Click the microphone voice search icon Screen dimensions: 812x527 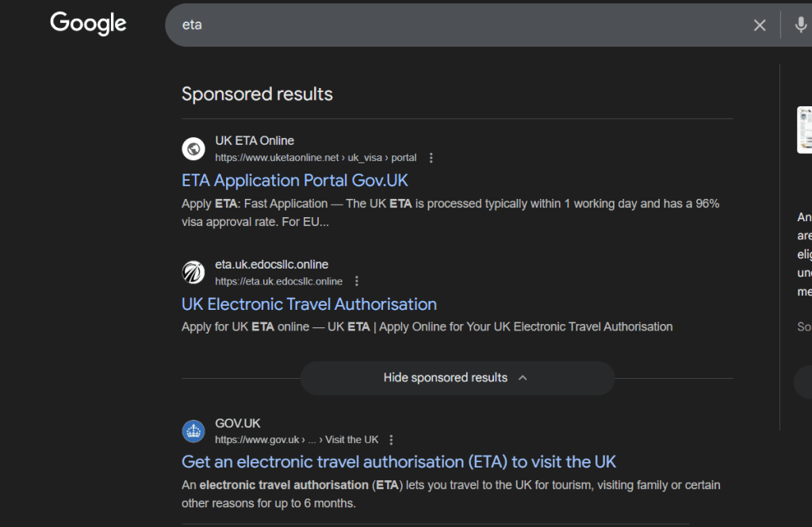pos(801,25)
